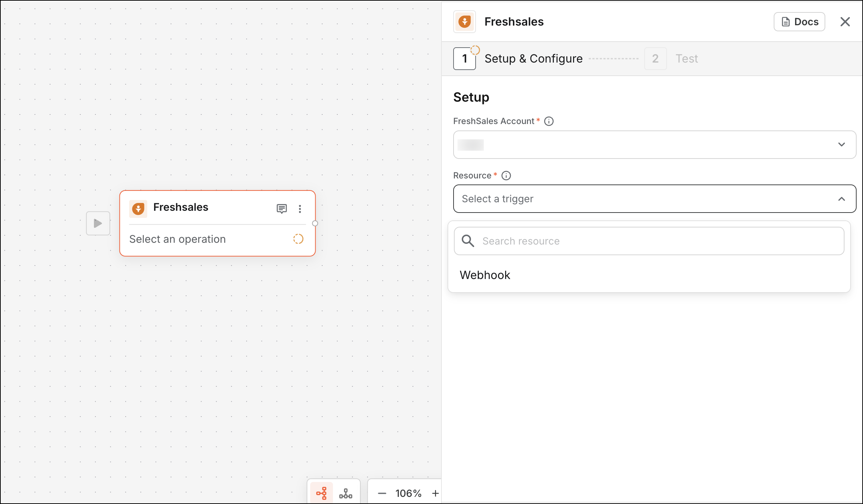Screen dimensions: 863x504
Task: Zoom in with the plus button
Action: [x=435, y=493]
